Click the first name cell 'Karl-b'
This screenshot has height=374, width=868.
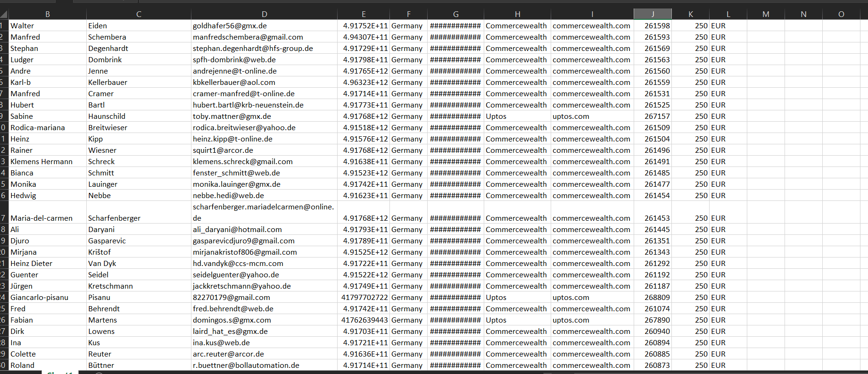click(x=48, y=82)
